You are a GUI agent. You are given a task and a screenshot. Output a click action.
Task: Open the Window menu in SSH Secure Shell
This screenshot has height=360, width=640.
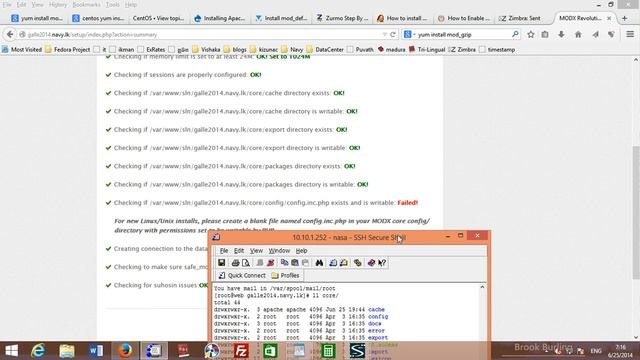point(279,251)
